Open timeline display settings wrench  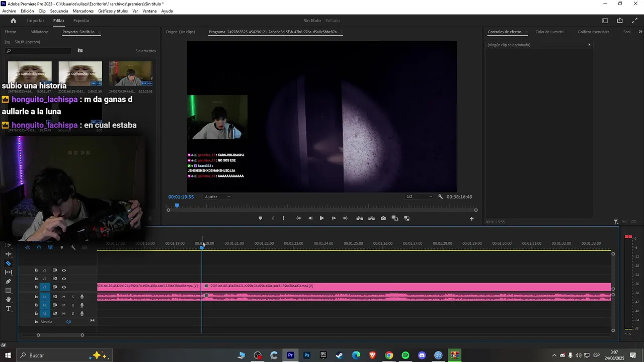[x=73, y=247]
